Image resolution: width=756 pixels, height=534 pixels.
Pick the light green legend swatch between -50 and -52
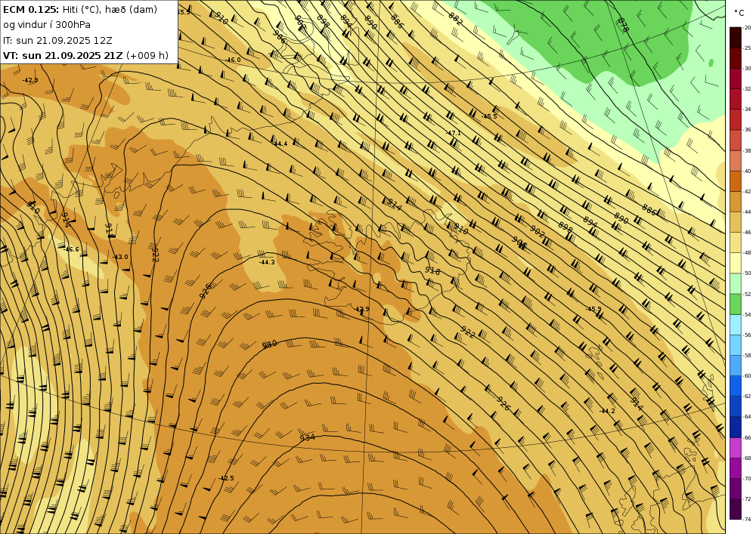(736, 283)
